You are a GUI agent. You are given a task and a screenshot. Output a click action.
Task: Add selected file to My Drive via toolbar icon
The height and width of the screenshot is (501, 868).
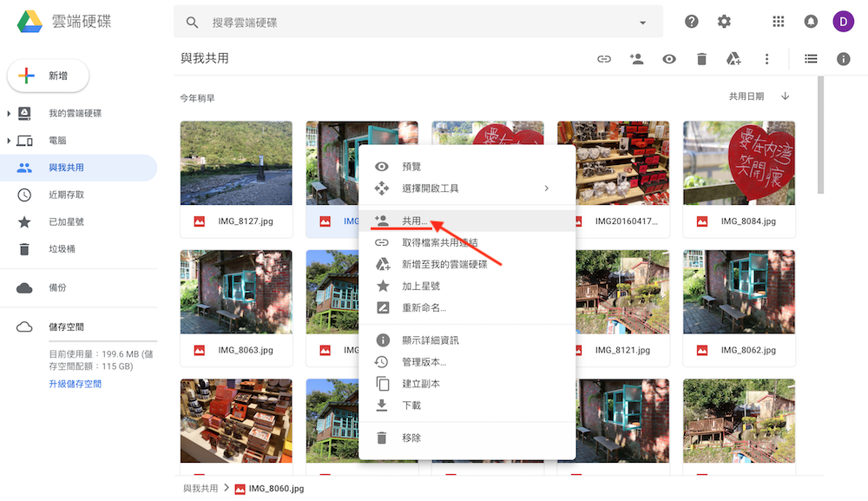pyautogui.click(x=733, y=58)
